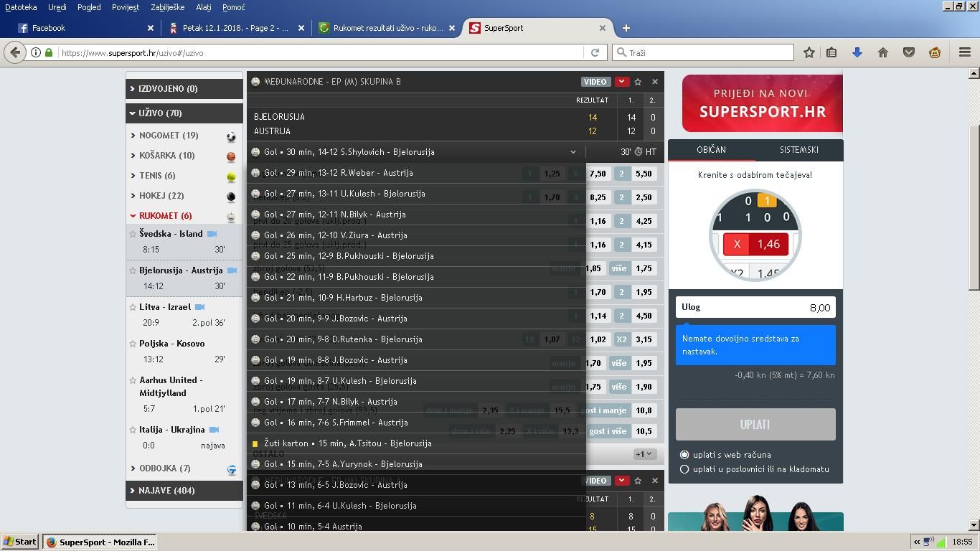Click red dropdown next to Skupina B VIDEO
This screenshot has width=980, height=551.
click(x=621, y=82)
